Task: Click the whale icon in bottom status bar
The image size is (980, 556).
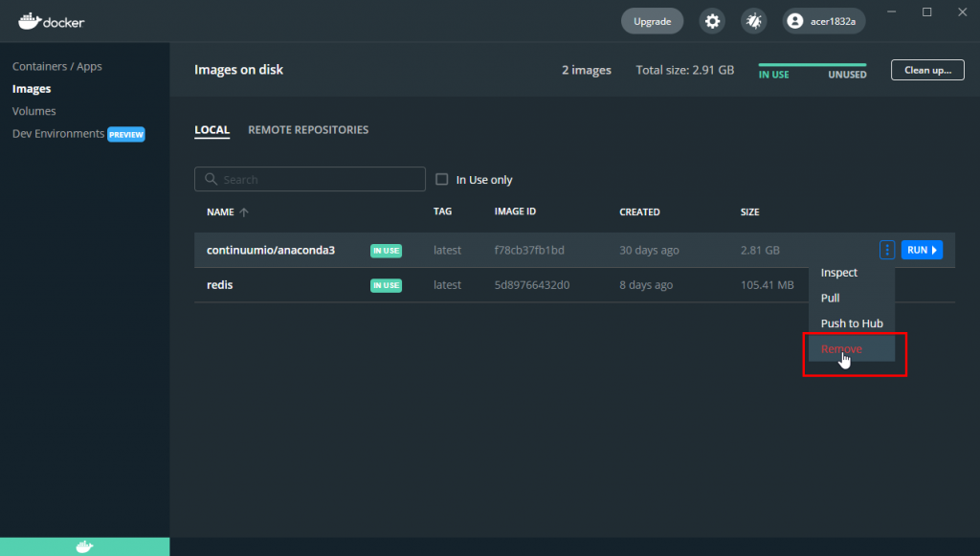Action: tap(84, 547)
